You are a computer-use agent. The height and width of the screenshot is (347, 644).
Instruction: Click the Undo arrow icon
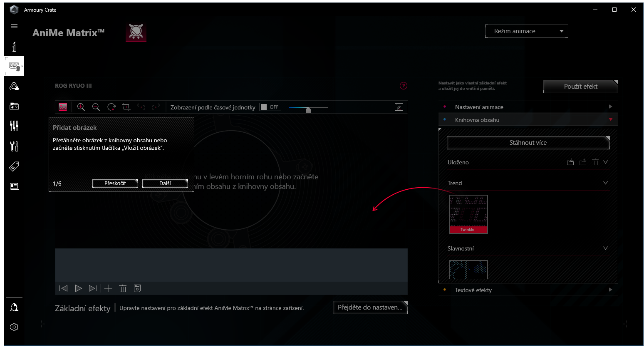click(141, 107)
